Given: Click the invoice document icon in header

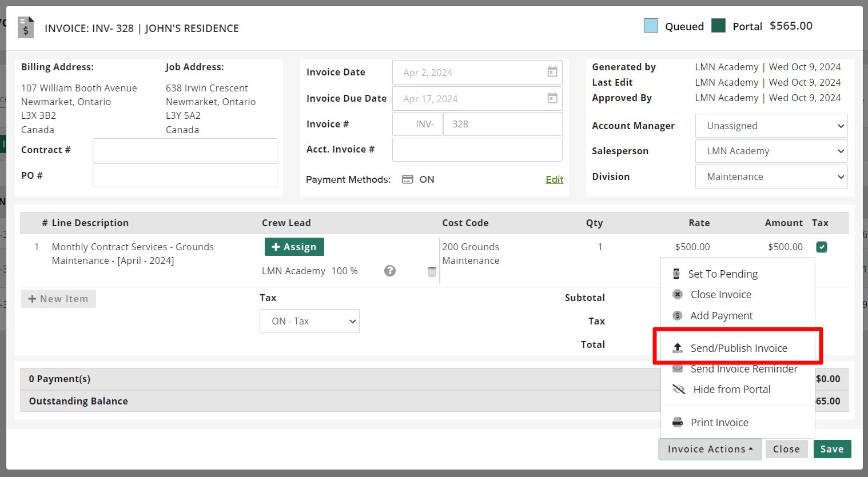Looking at the screenshot, I should pos(26,27).
